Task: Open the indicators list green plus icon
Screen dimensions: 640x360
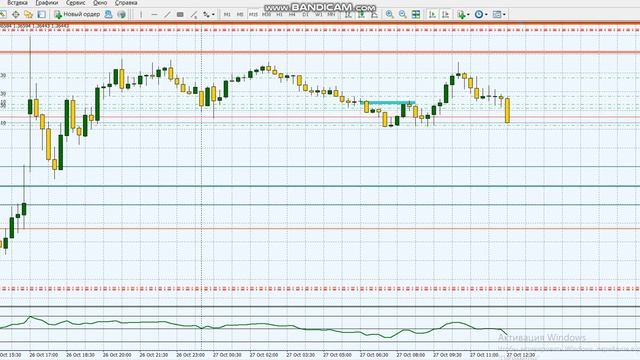Action: (461, 15)
